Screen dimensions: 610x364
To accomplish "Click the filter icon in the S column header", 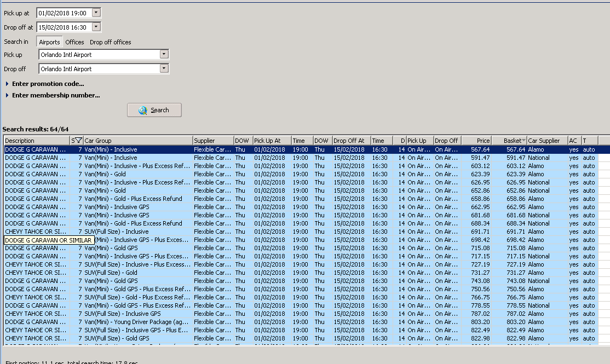I will 79,140.
